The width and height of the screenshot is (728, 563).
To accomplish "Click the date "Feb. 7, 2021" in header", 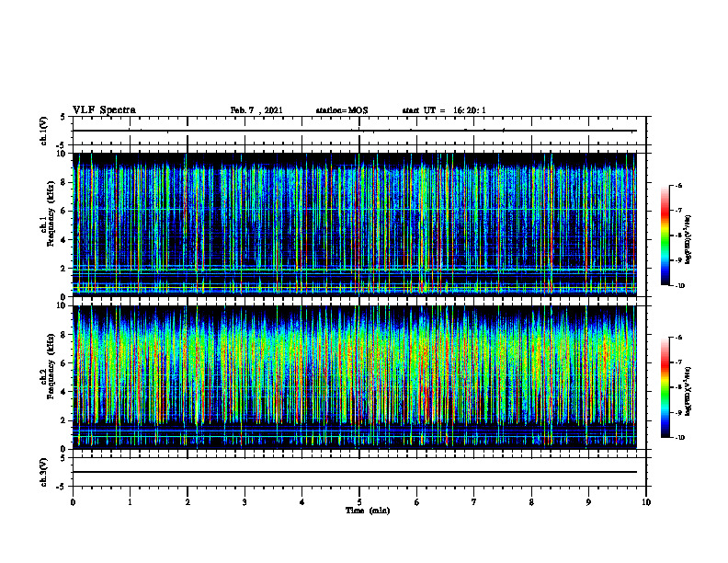I will click(x=256, y=110).
